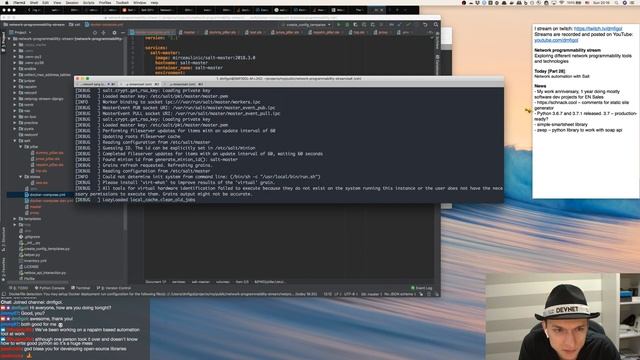The width and height of the screenshot is (640, 360).
Task: Expand the templates folder arrow
Action: 15,219
